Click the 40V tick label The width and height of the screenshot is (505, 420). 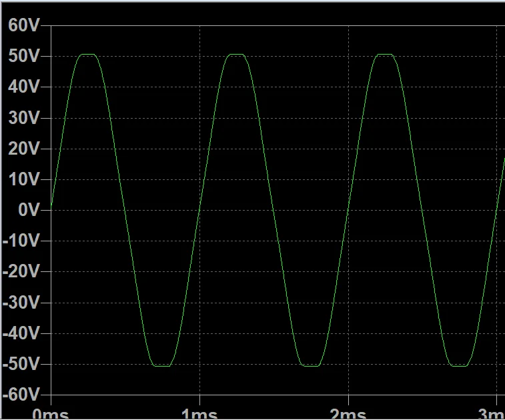point(25,87)
